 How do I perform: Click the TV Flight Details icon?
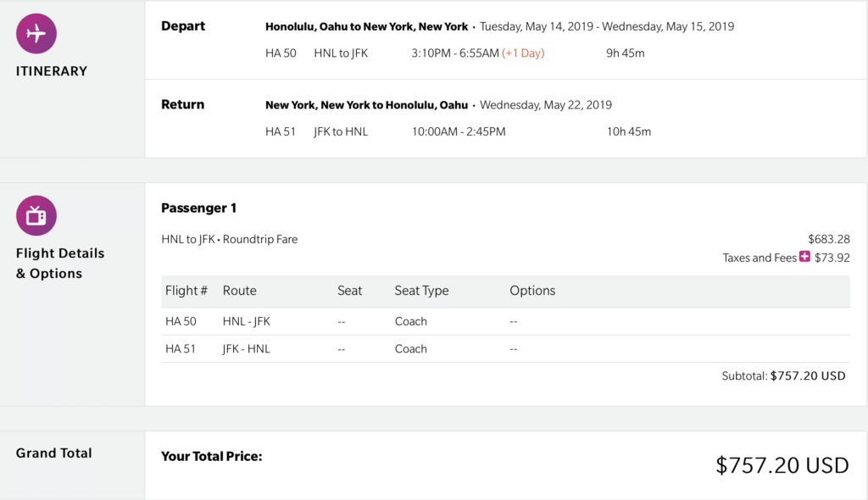(36, 215)
